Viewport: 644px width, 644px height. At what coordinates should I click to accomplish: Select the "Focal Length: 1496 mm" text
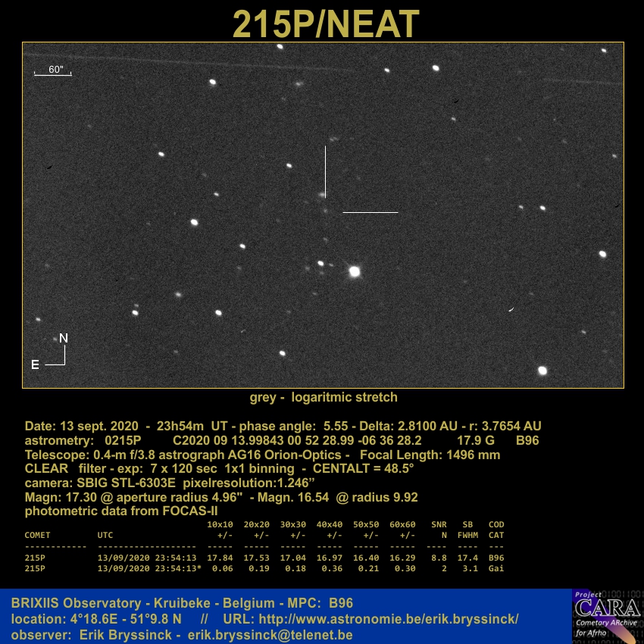tap(430, 455)
